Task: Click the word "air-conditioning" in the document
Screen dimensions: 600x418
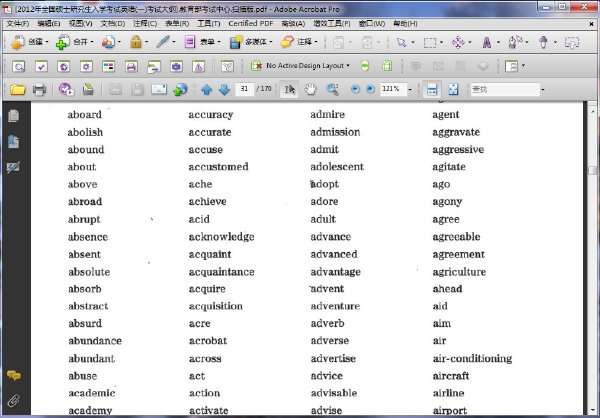Action: pyautogui.click(x=472, y=359)
